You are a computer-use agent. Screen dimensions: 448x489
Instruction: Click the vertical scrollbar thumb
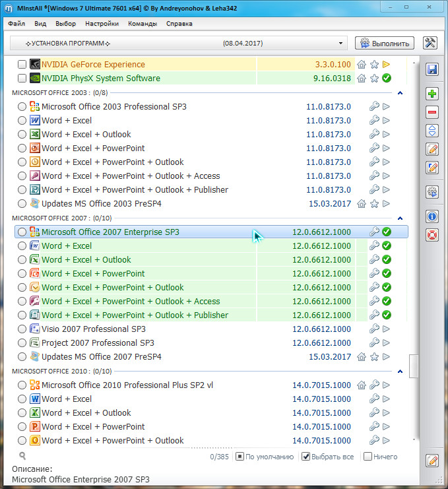pos(414,366)
